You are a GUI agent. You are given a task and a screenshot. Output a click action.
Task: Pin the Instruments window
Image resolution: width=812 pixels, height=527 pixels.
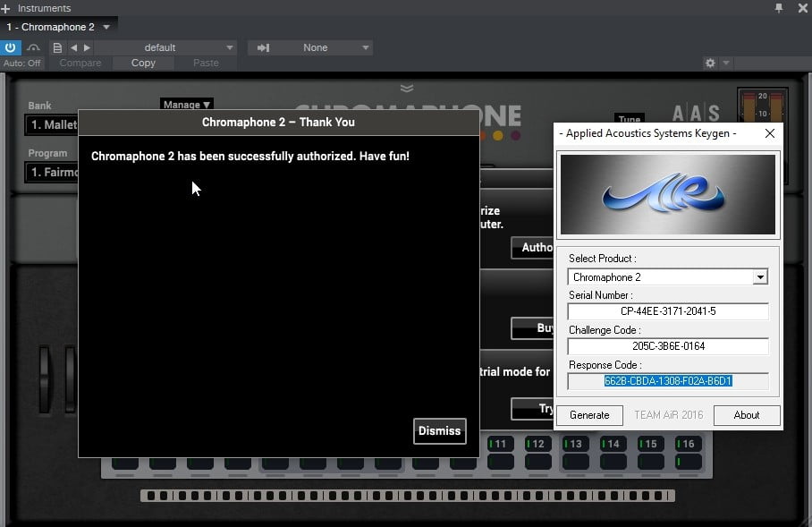(778, 8)
